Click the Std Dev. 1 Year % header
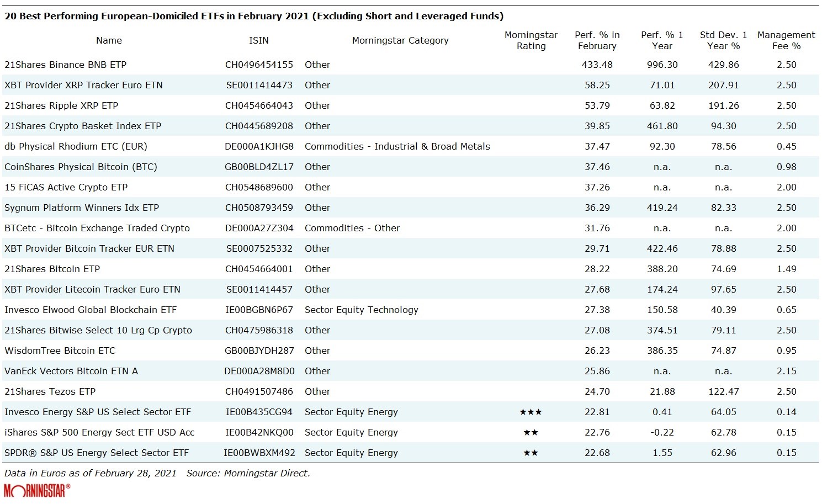Screen dimensions: 822x504 point(723,40)
